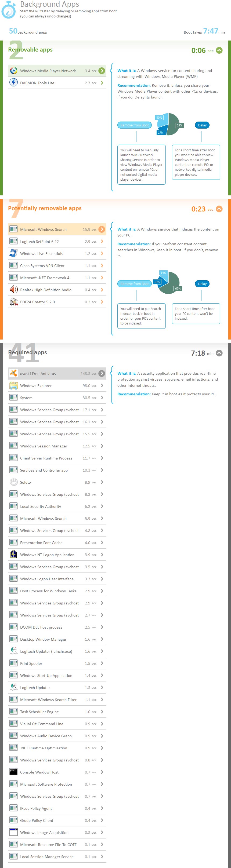This screenshot has width=231, height=868.
Task: Select the Host Process for Windows Tasks row
Action: 57,591
